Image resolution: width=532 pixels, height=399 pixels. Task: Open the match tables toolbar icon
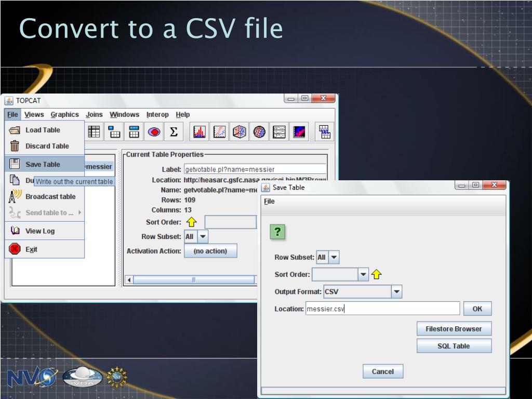(x=324, y=131)
